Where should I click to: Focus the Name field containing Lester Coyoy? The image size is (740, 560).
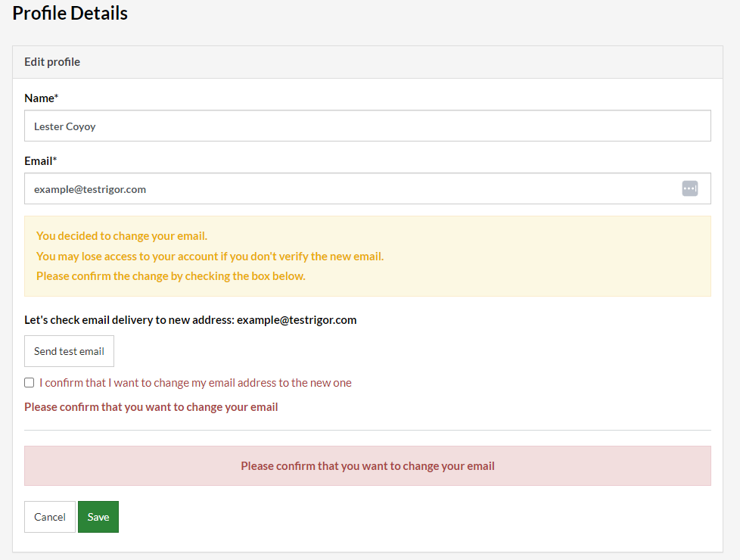pos(367,126)
